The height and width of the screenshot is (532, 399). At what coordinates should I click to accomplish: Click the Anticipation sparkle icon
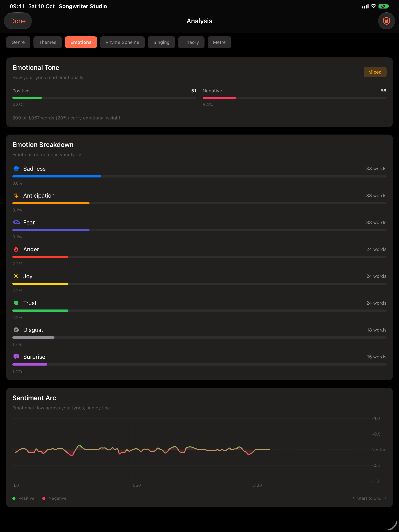(x=16, y=195)
